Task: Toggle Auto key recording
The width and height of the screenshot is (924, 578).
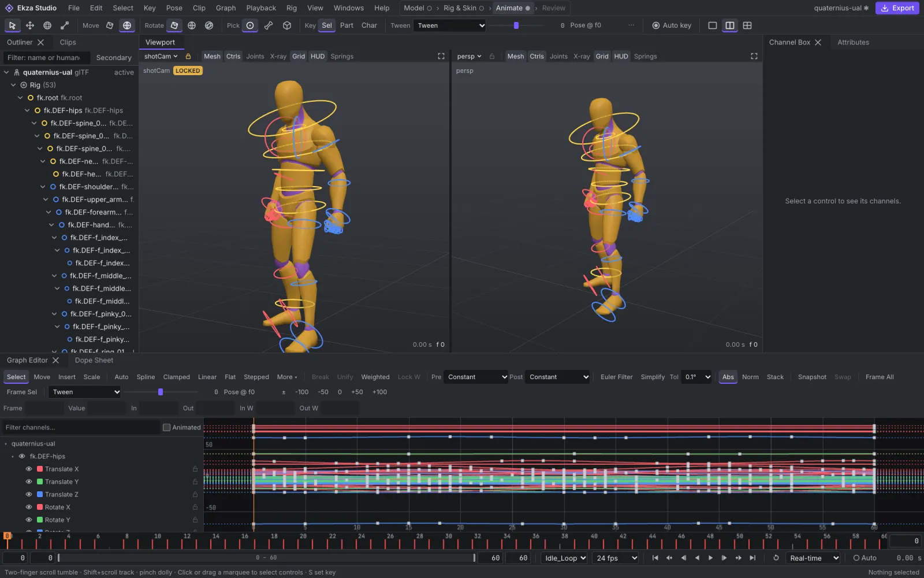Action: tap(672, 25)
